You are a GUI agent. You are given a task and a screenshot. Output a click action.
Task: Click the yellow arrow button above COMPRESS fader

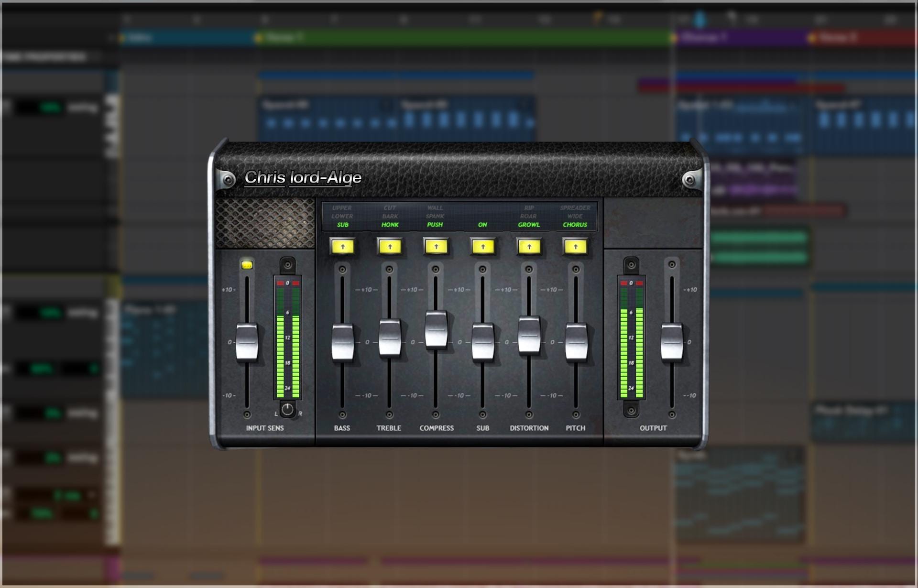(436, 247)
